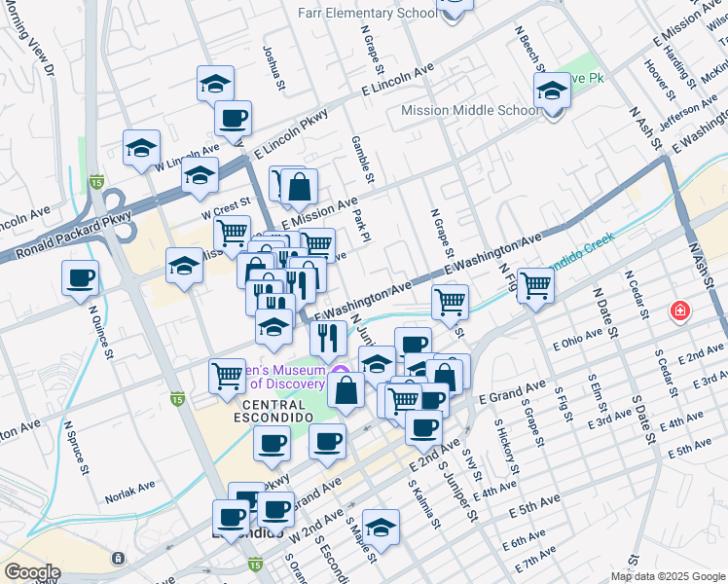Select the E Lincoln Ave street label
The width and height of the screenshot is (728, 584).
(397, 79)
